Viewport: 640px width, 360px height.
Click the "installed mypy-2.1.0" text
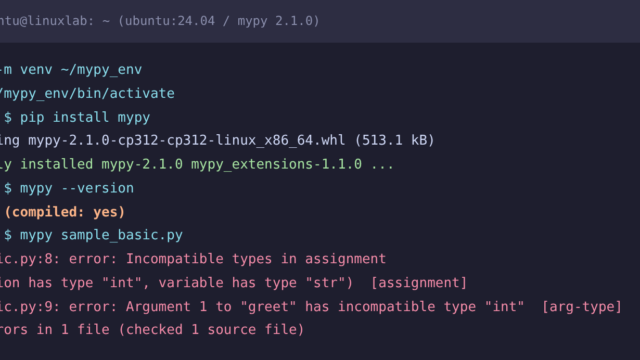[x=102, y=164]
